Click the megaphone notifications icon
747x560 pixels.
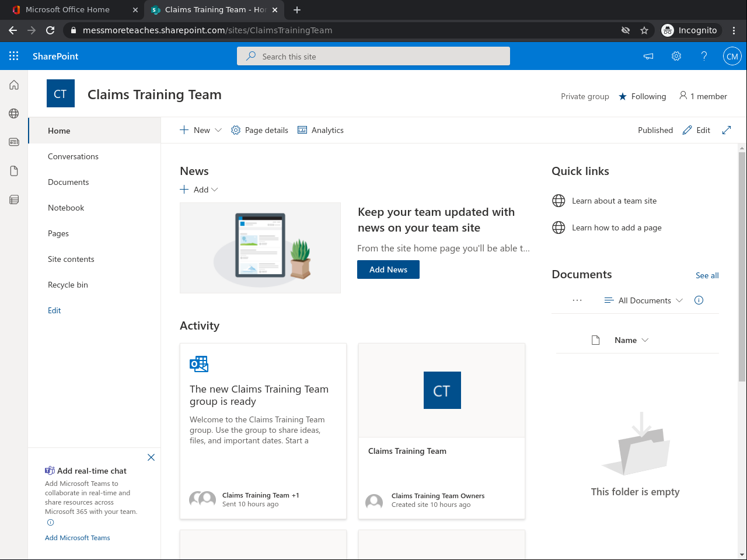tap(648, 56)
